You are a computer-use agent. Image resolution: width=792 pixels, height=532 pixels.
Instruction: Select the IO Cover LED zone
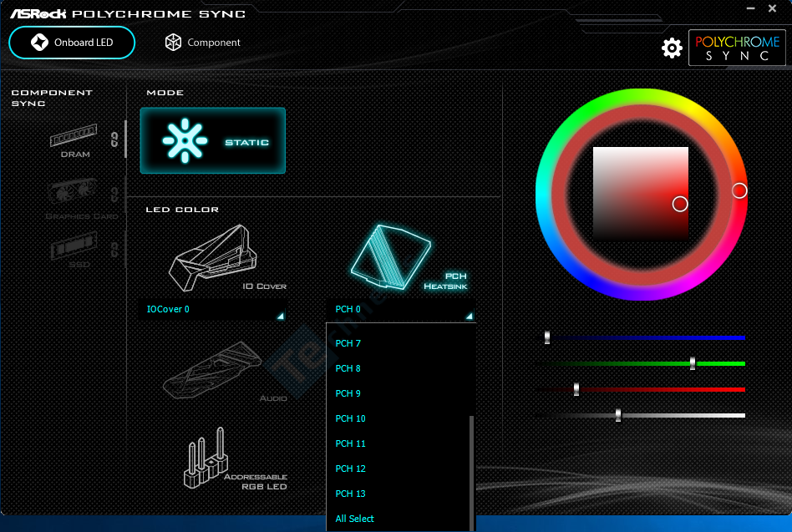tap(227, 258)
